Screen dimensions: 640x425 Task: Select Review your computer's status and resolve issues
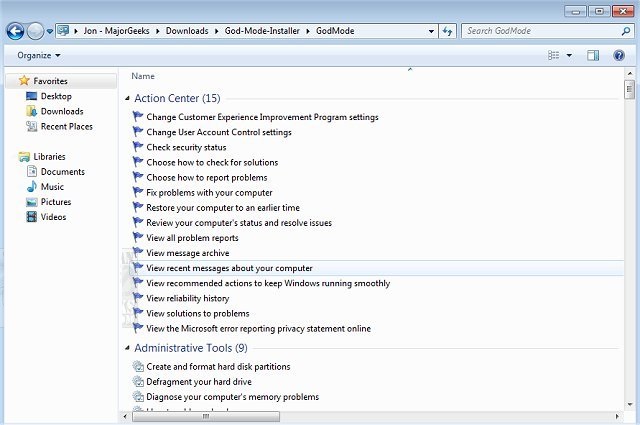pyautogui.click(x=239, y=223)
